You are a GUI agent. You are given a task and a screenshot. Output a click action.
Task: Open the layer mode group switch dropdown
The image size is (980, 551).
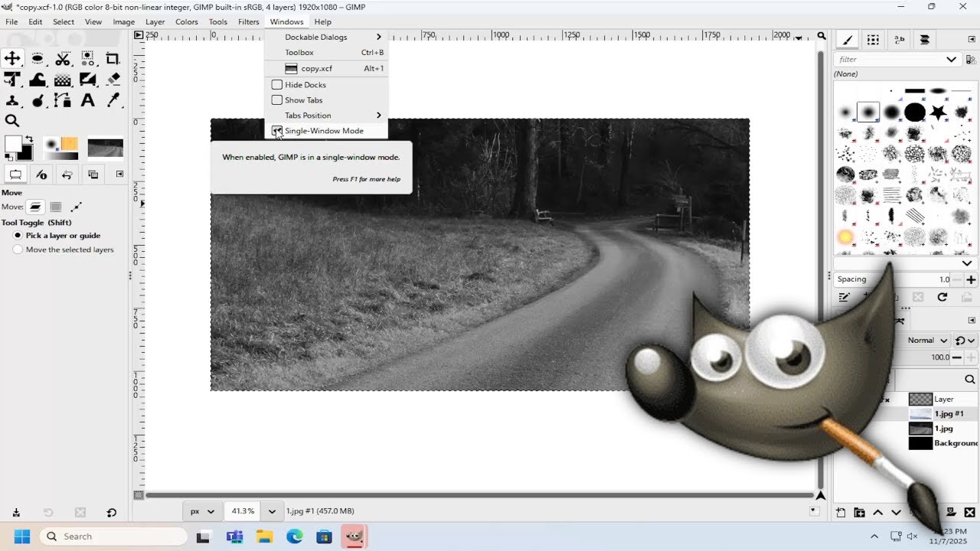[x=966, y=341]
